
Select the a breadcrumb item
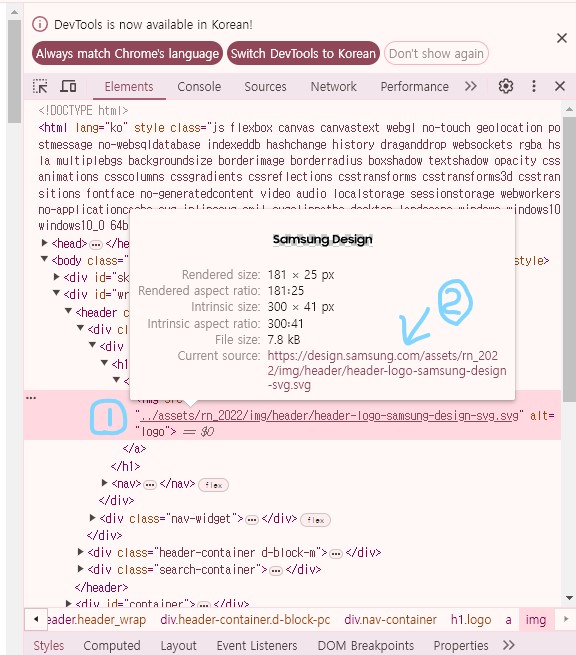[508, 620]
